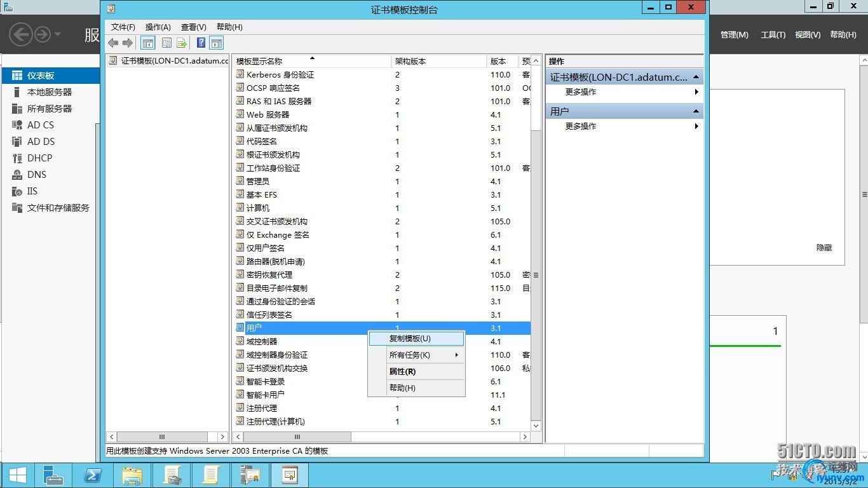Click the 隐藏 link in Server Manager
Viewport: 868px width, 488px height.
click(824, 248)
